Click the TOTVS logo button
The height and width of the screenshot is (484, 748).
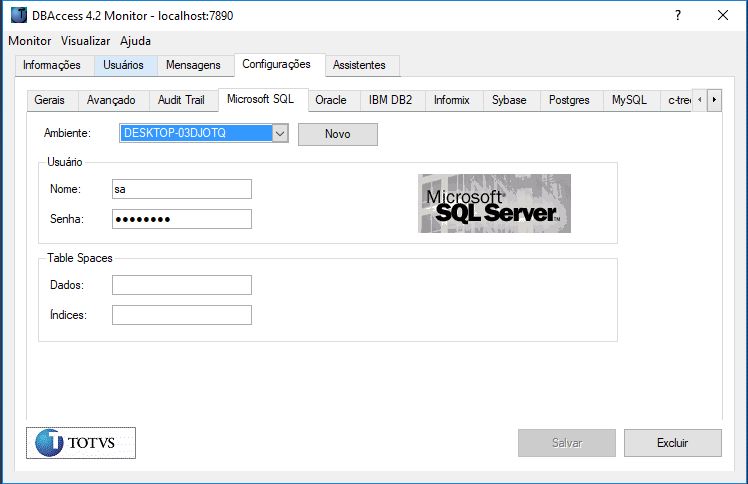[x=81, y=443]
